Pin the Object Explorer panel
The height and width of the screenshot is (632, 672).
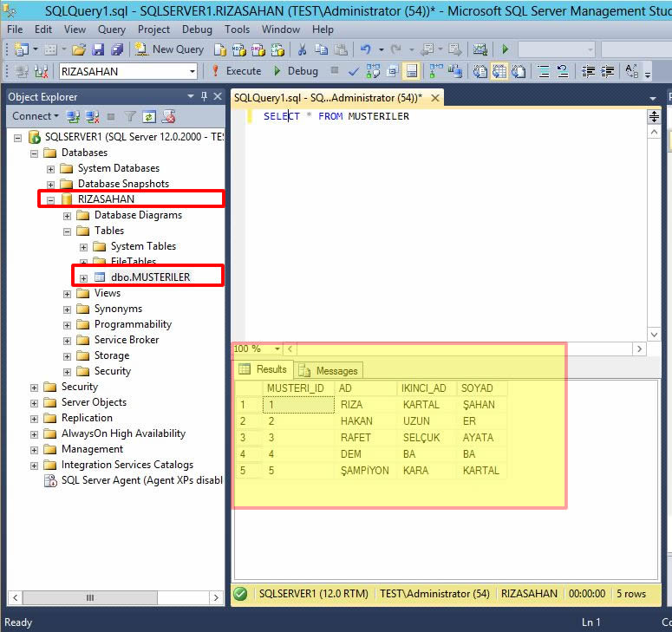[x=205, y=96]
